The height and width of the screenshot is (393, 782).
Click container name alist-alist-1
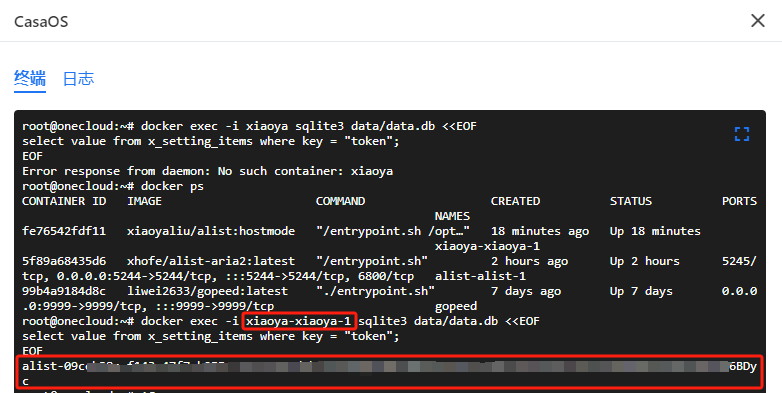[480, 276]
